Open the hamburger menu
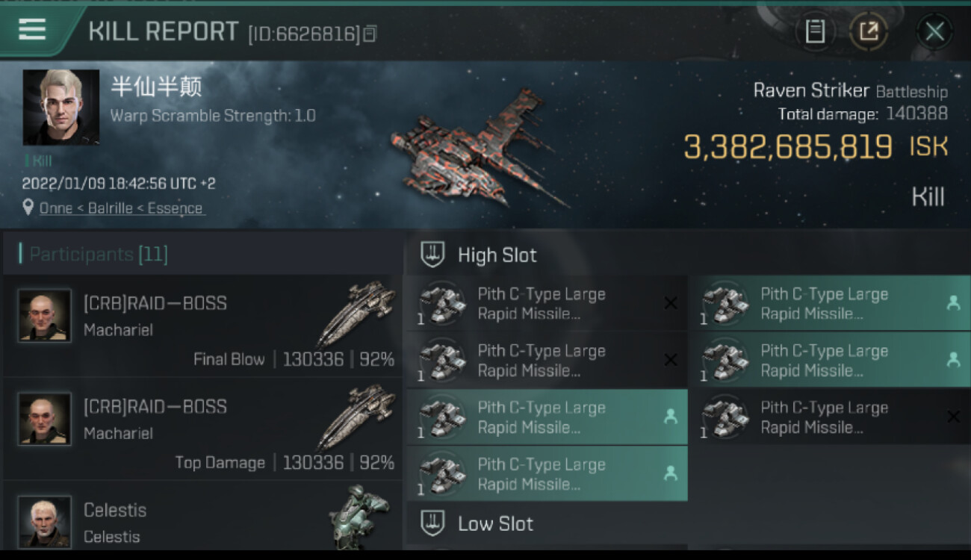The height and width of the screenshot is (560, 971). click(32, 30)
